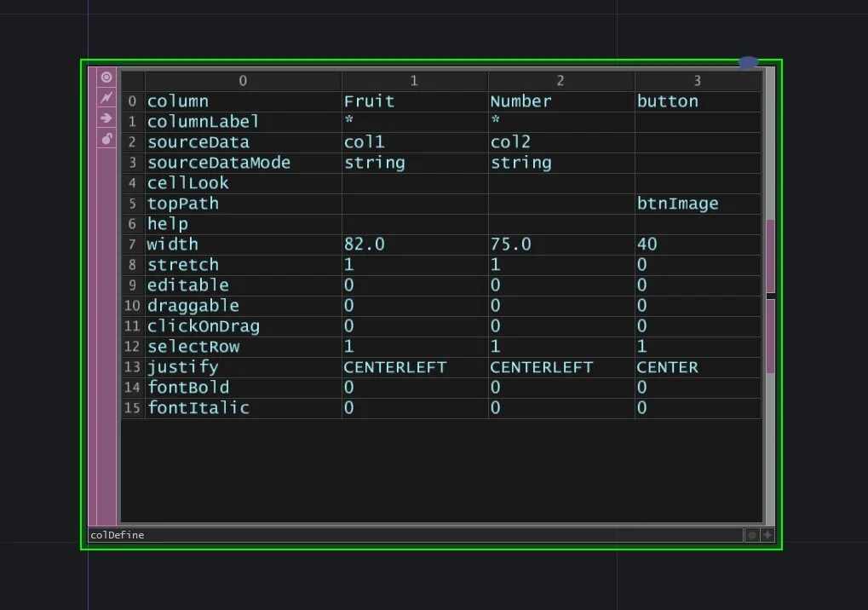Click the 'justify' cell
The width and height of the screenshot is (868, 610).
[x=243, y=367]
